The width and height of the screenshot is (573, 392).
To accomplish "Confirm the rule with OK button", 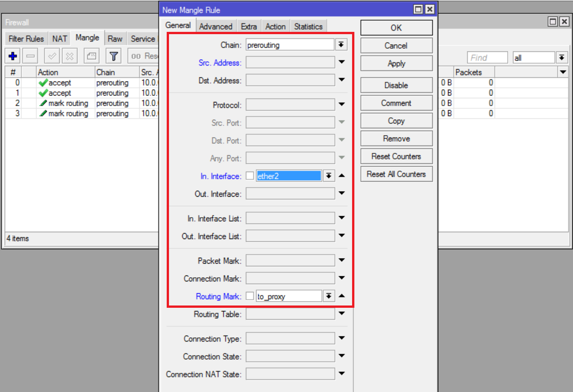I will click(x=396, y=28).
